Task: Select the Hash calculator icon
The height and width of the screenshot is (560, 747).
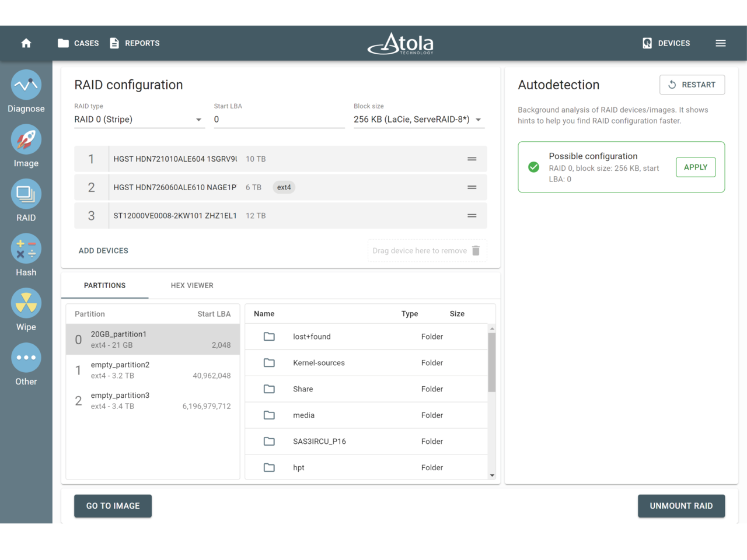Action: [26, 249]
